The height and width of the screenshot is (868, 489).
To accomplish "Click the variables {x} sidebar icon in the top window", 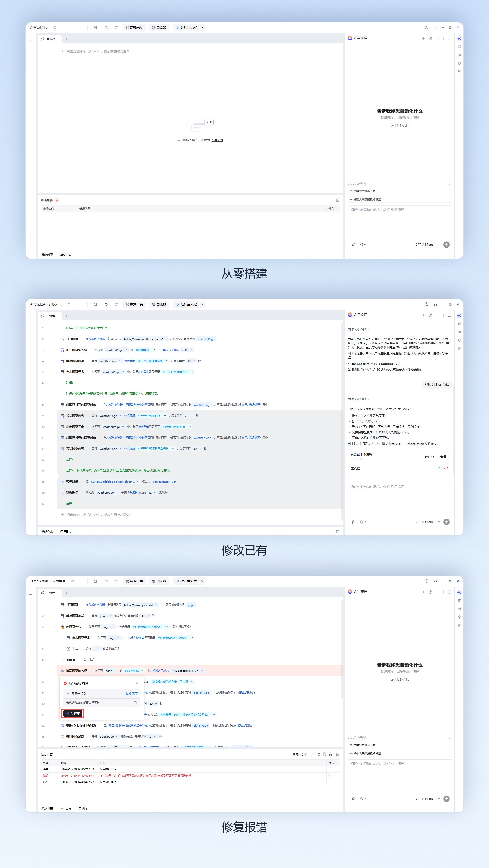I will pyautogui.click(x=459, y=55).
